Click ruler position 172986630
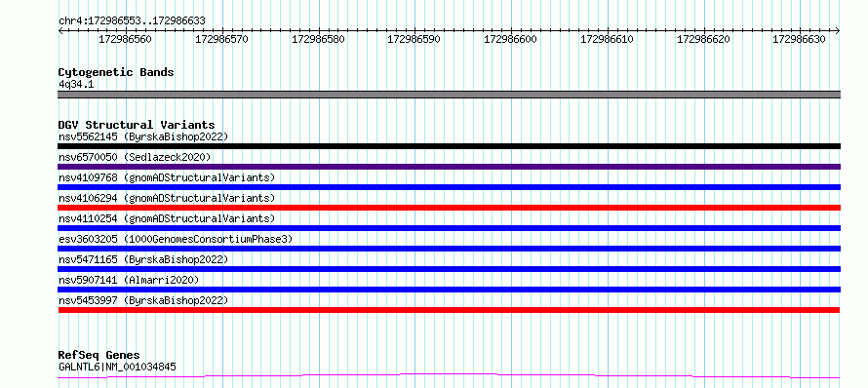The height and width of the screenshot is (388, 868). 800,39
